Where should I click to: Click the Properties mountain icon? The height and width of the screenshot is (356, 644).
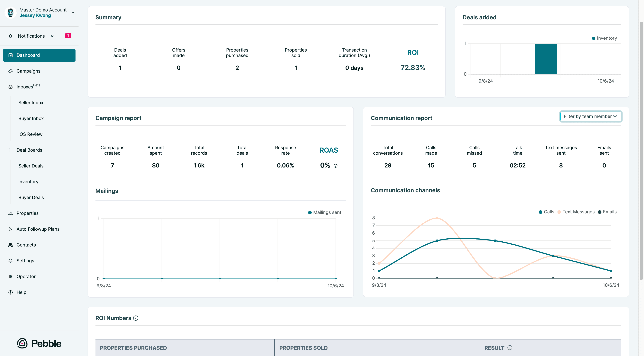pos(11,213)
